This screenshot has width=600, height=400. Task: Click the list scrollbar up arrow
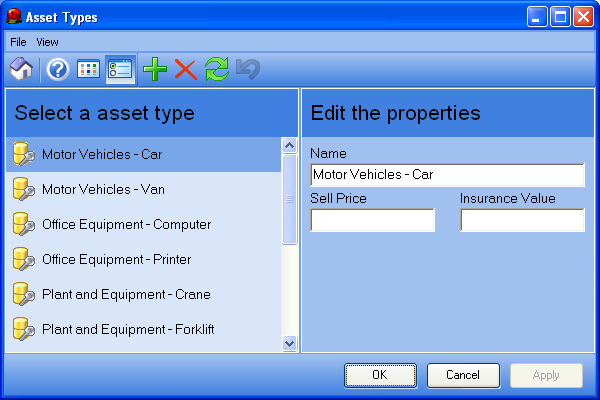(290, 146)
